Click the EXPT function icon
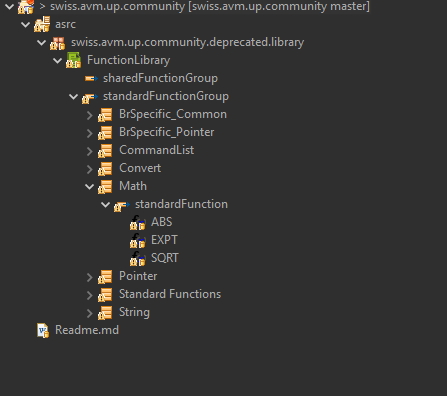This screenshot has height=396, width=447. [x=138, y=240]
